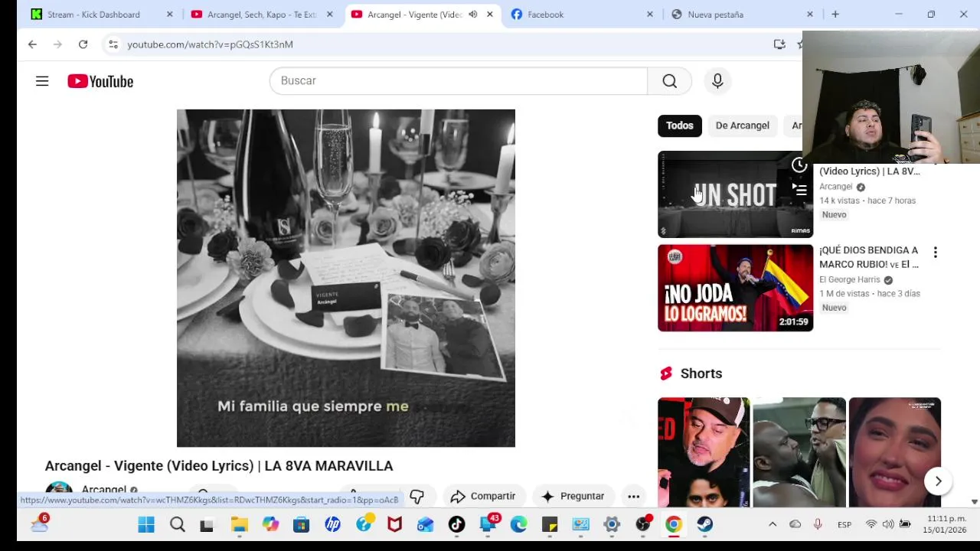This screenshot has height=551, width=980.
Task: Open the YouTube hamburger guide menu
Action: click(42, 81)
